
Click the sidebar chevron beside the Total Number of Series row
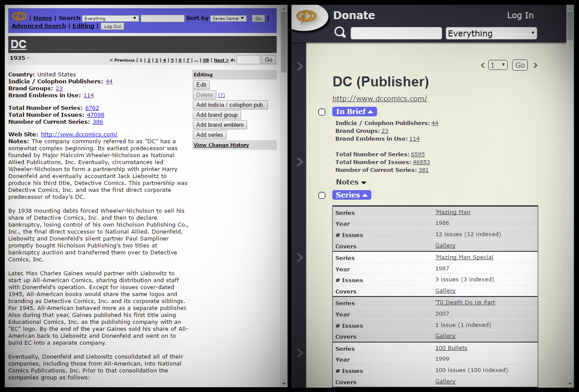pos(300,162)
